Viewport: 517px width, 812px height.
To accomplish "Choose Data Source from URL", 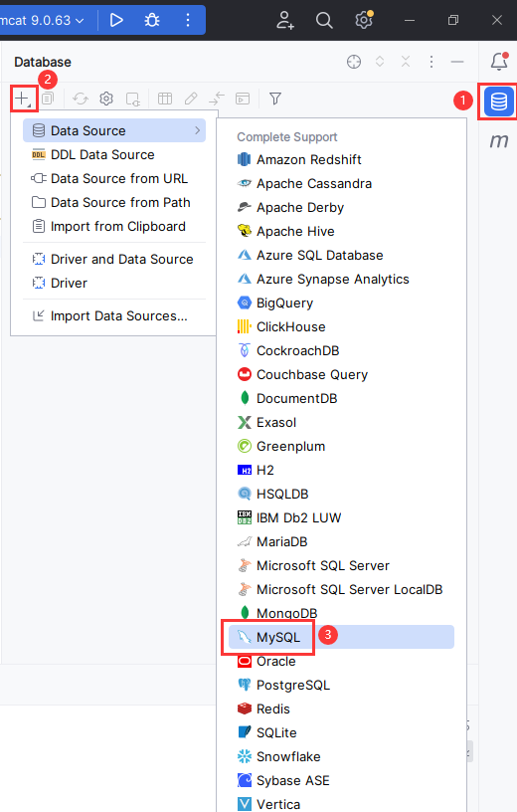I will click(x=114, y=178).
